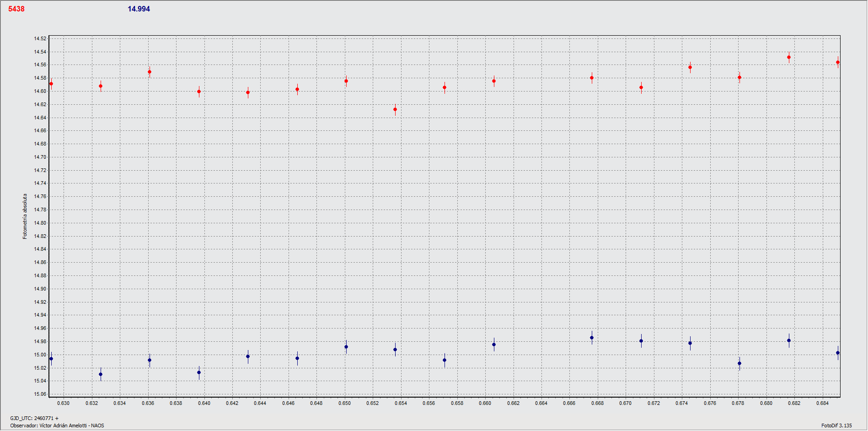Select the blue data point near 0.6606
The width and height of the screenshot is (868, 431).
[494, 345]
